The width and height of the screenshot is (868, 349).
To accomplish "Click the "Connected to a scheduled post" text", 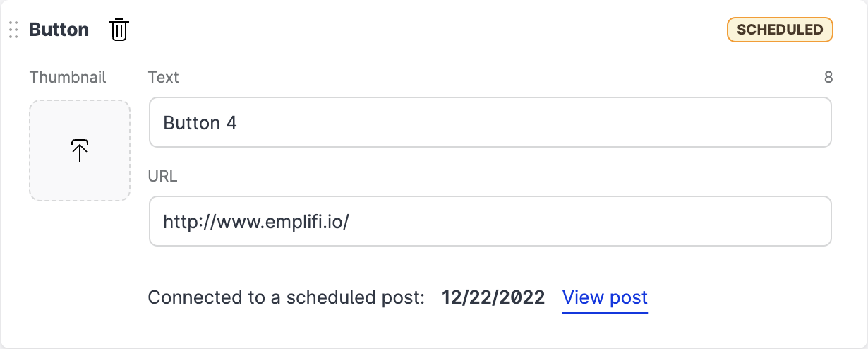I will [286, 297].
